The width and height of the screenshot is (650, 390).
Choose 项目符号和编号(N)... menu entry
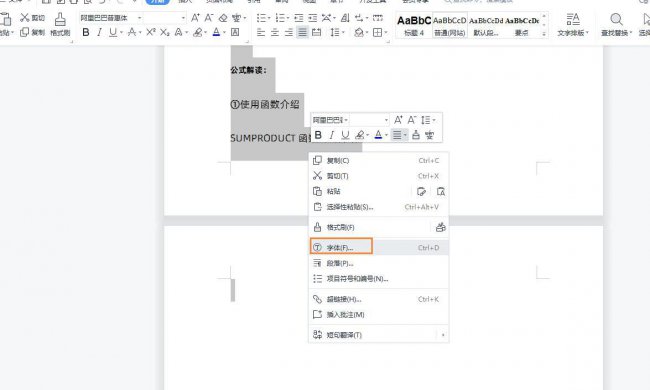(378, 279)
